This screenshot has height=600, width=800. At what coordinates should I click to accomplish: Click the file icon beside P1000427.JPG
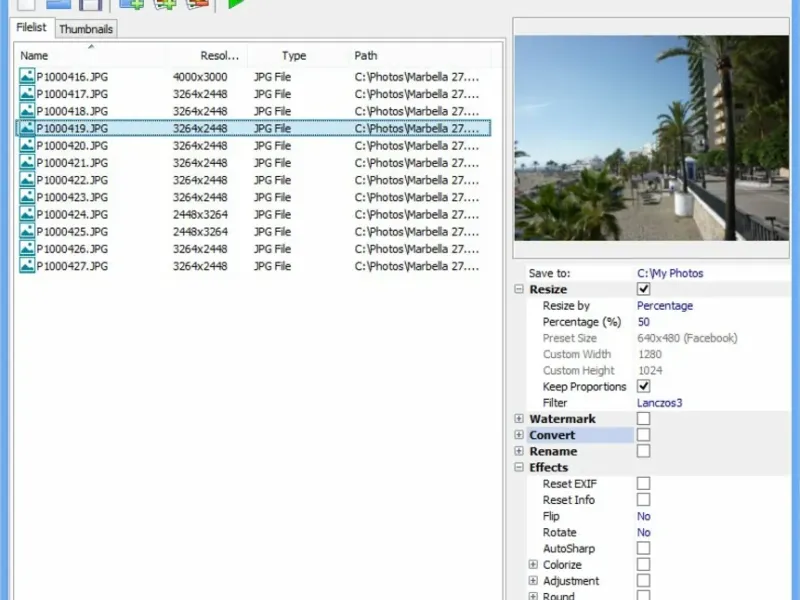coord(27,266)
